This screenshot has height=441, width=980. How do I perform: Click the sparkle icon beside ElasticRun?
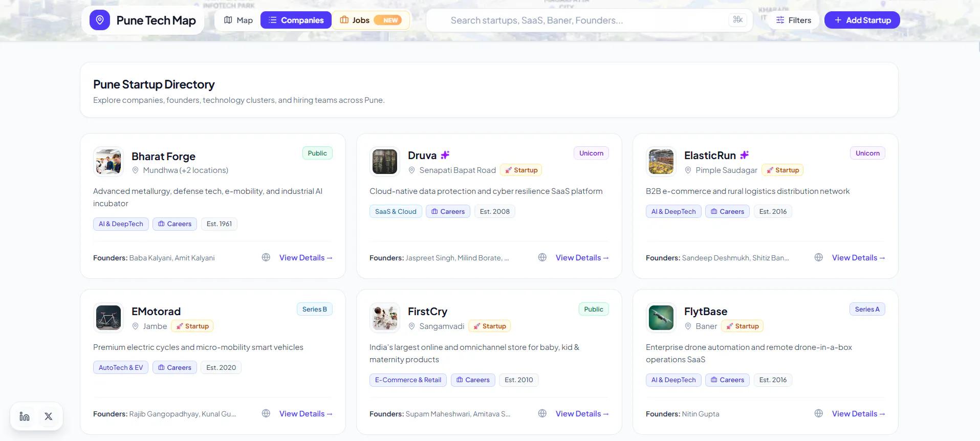[745, 155]
